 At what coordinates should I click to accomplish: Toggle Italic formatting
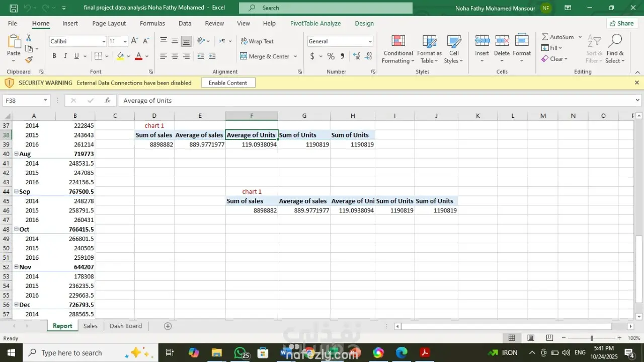(x=65, y=56)
